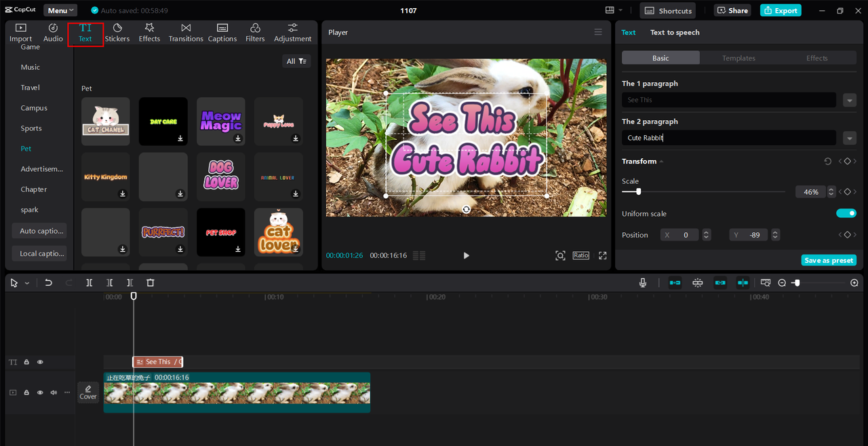Add a Scale keyframe
This screenshot has width=868, height=446.
(848, 192)
